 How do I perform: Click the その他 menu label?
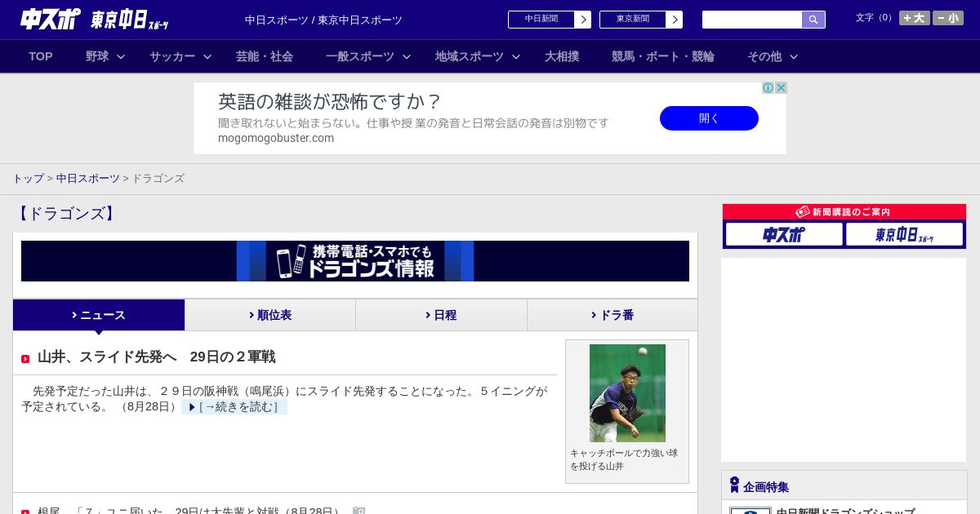pyautogui.click(x=764, y=56)
